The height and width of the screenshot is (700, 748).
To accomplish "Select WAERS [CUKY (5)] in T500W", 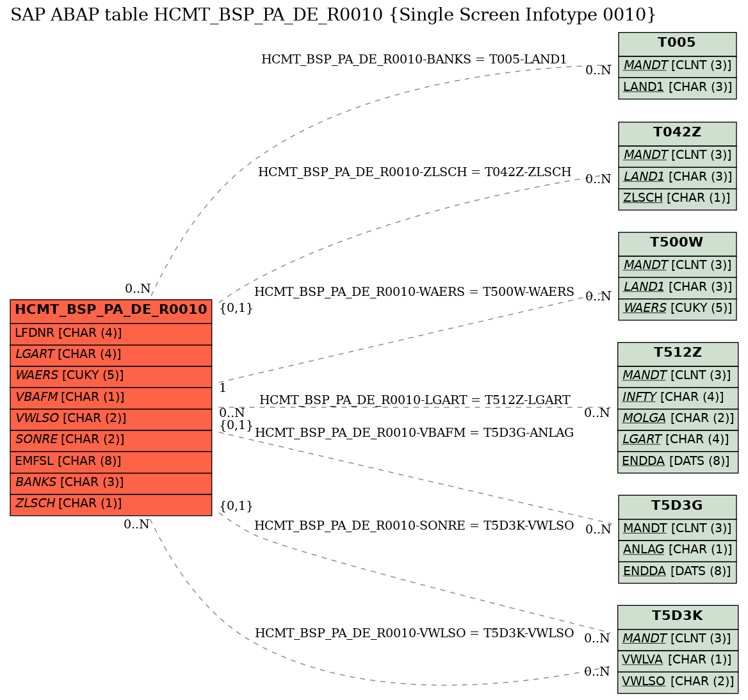I will click(677, 309).
